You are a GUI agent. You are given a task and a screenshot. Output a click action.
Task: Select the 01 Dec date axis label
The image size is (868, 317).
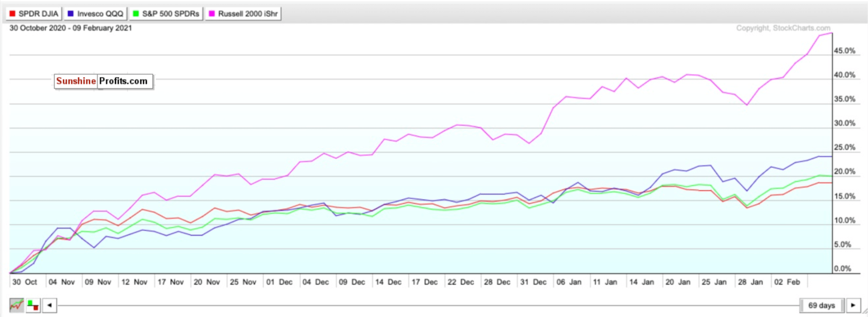point(279,282)
